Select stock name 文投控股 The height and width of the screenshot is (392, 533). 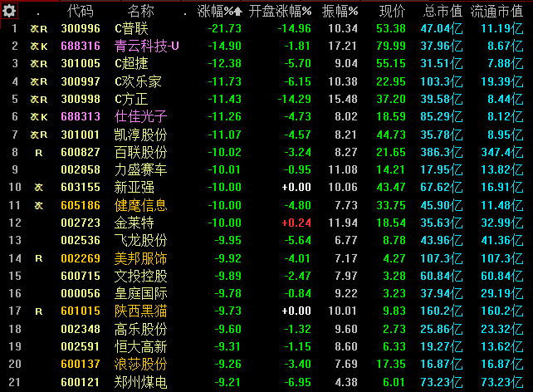141,276
